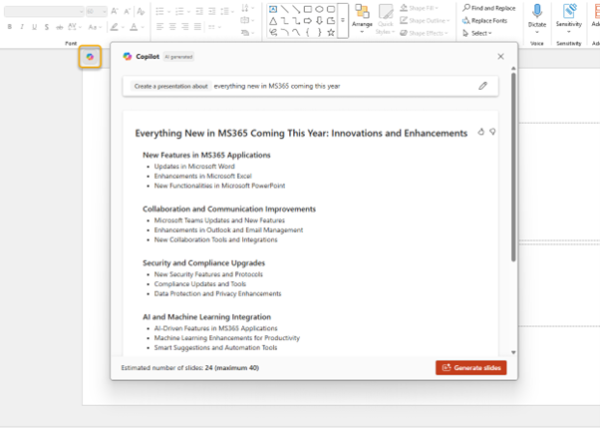Edit the prompt using the pencil icon

pos(483,86)
